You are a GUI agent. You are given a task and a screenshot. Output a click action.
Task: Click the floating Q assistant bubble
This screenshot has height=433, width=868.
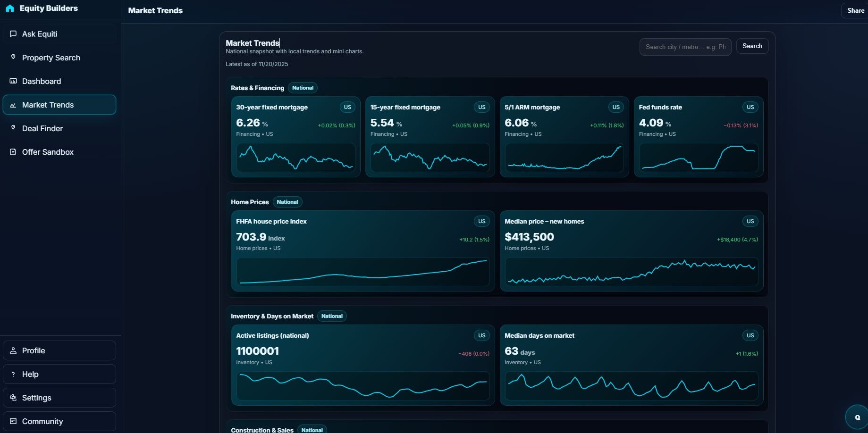857,416
